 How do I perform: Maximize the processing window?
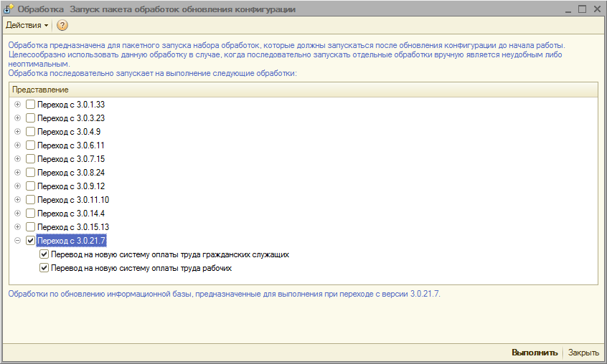(x=581, y=9)
